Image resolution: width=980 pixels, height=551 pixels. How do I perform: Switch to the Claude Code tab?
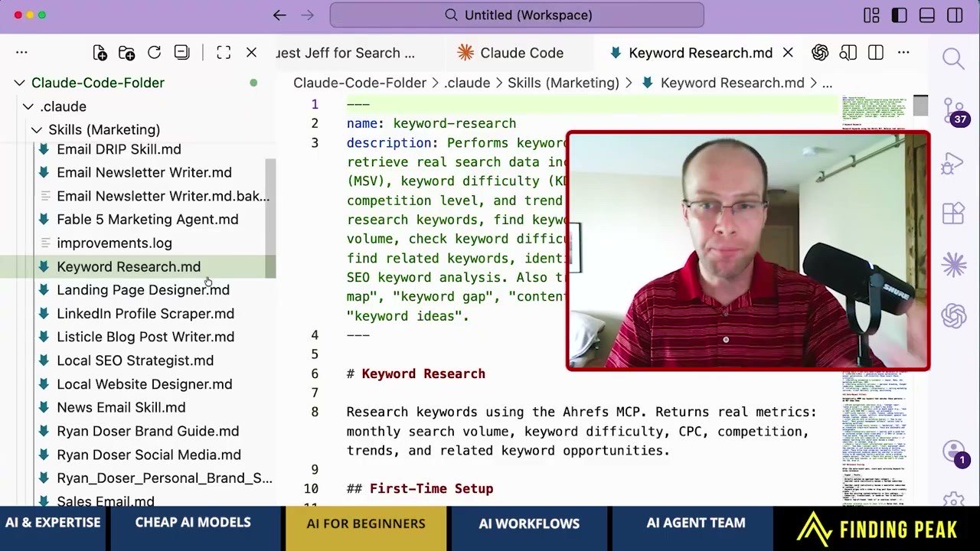pyautogui.click(x=510, y=53)
